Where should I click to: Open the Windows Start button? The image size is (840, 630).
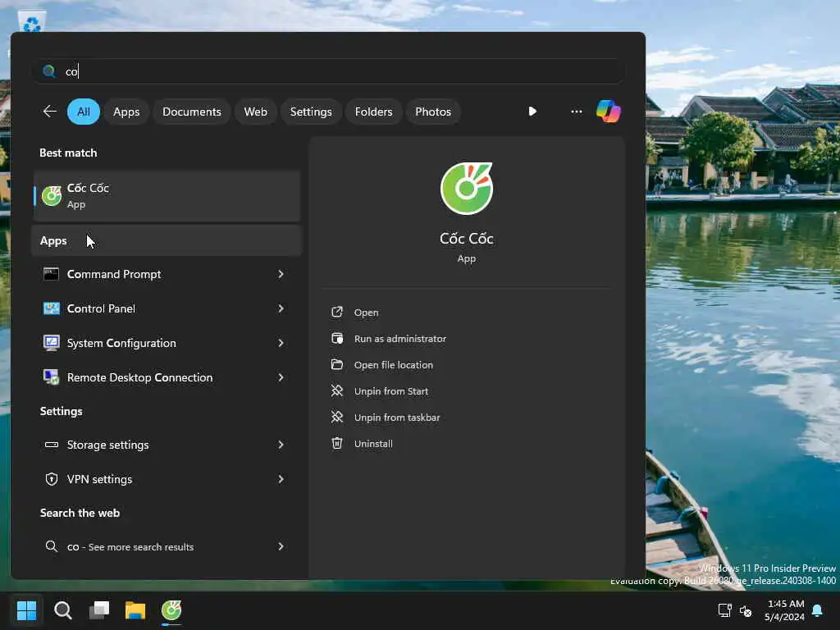pyautogui.click(x=26, y=610)
